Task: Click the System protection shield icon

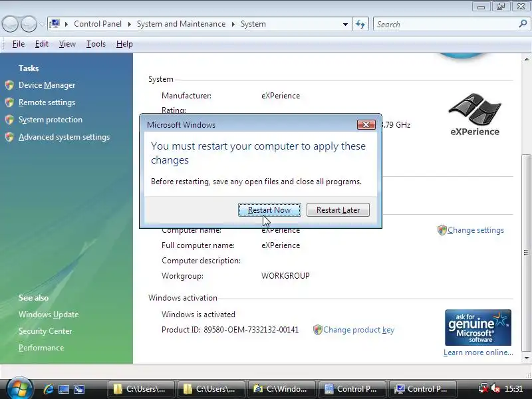Action: click(x=9, y=120)
